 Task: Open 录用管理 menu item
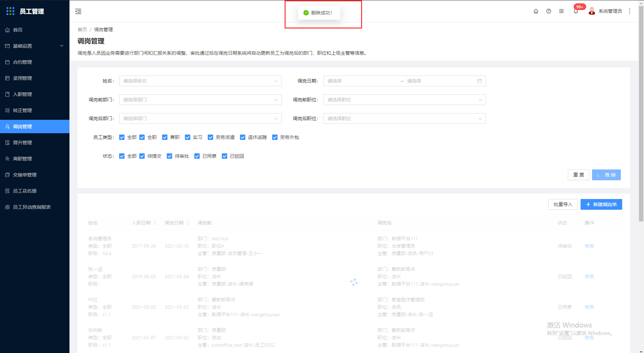point(35,78)
